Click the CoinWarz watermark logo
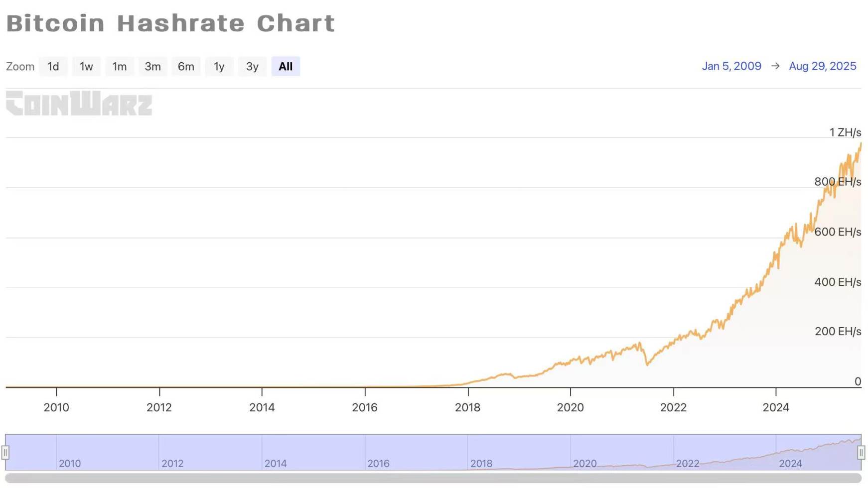The height and width of the screenshot is (488, 868). point(79,103)
